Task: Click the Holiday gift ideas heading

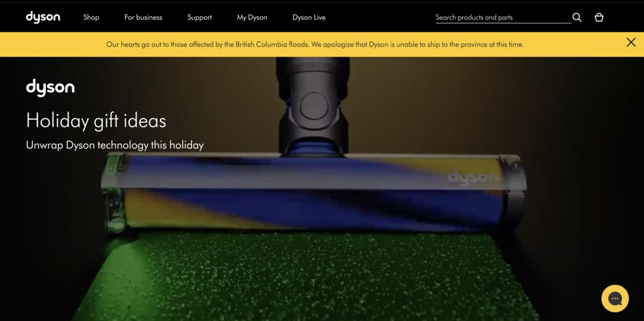Action: pyautogui.click(x=96, y=121)
